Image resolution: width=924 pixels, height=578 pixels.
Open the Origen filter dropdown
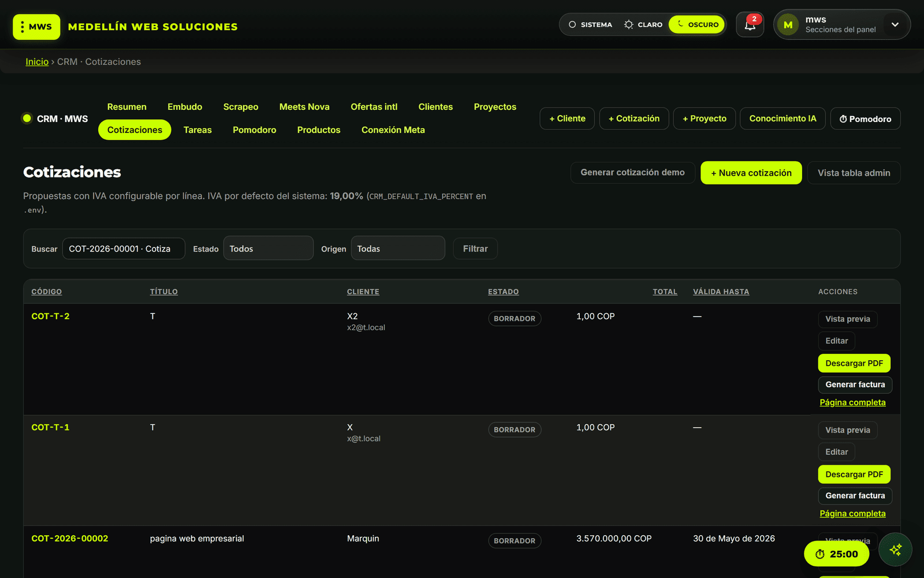coord(398,249)
